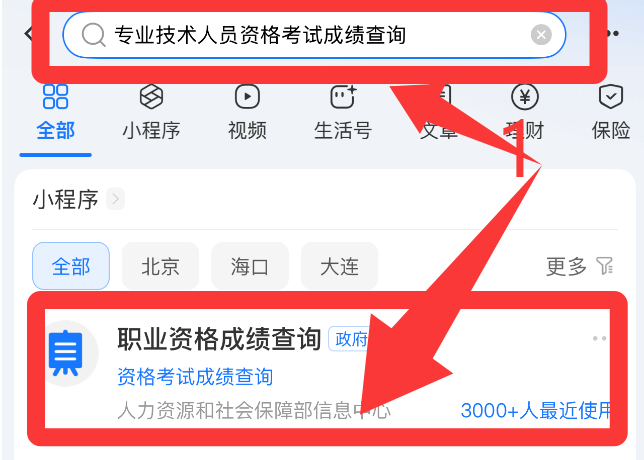The width and height of the screenshot is (644, 460).
Task: Click the magnifier search icon
Action: (94, 35)
